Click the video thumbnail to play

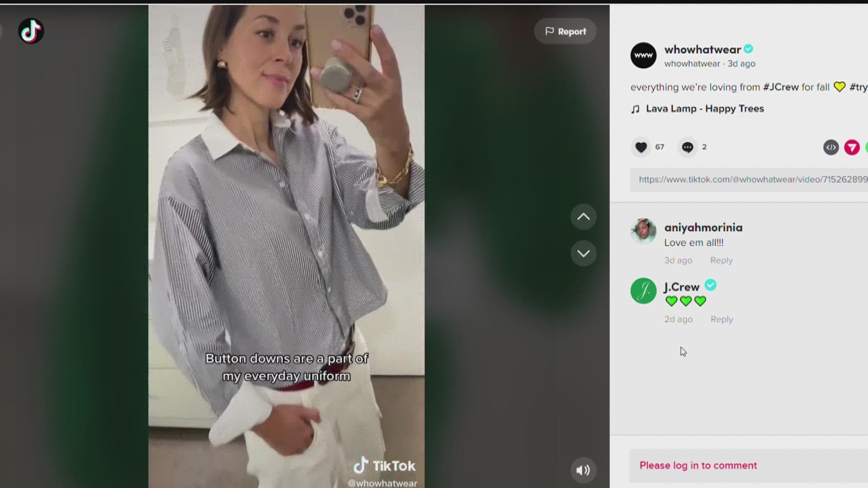(x=288, y=244)
